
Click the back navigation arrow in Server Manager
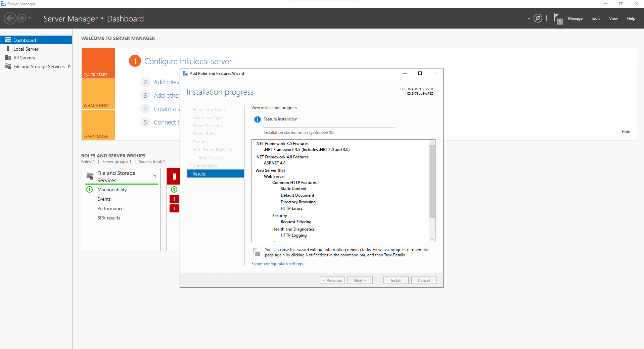pos(10,18)
